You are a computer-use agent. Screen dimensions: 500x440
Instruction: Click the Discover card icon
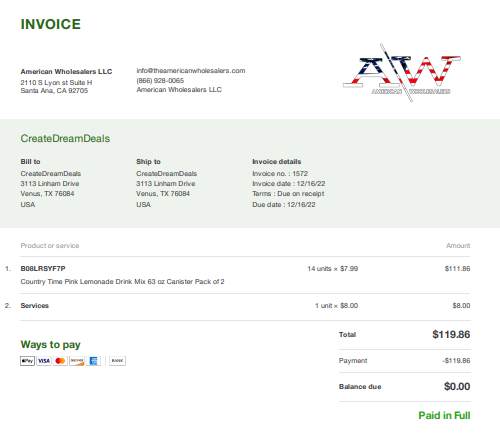[x=77, y=361]
